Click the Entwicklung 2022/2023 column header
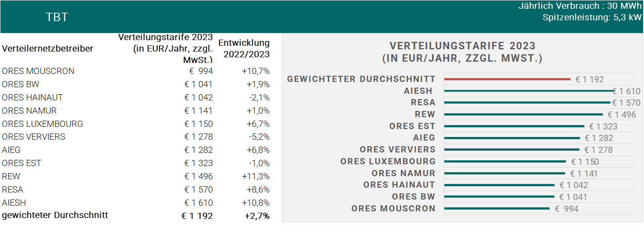Image resolution: width=644 pixels, height=233 pixels. pos(244,48)
